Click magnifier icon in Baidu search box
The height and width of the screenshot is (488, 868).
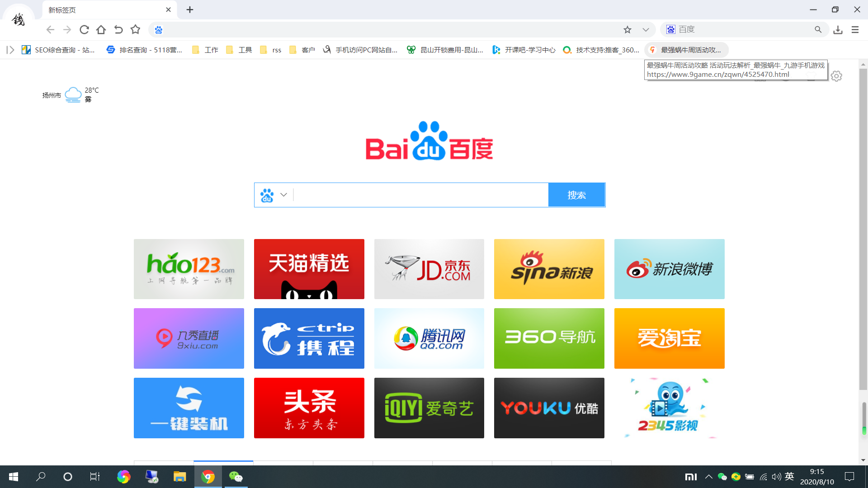tap(818, 30)
